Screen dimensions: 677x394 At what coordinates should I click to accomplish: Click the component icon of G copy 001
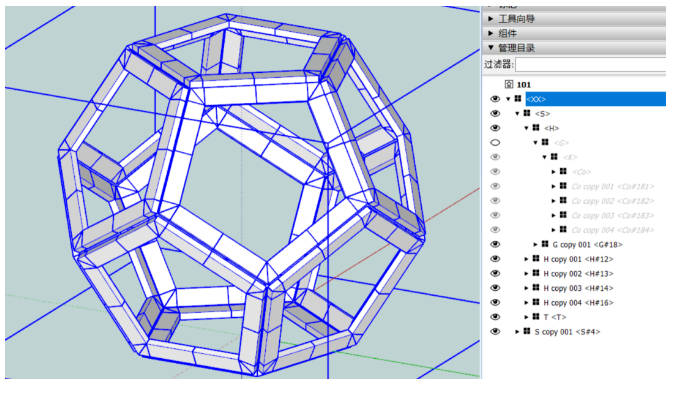[545, 244]
